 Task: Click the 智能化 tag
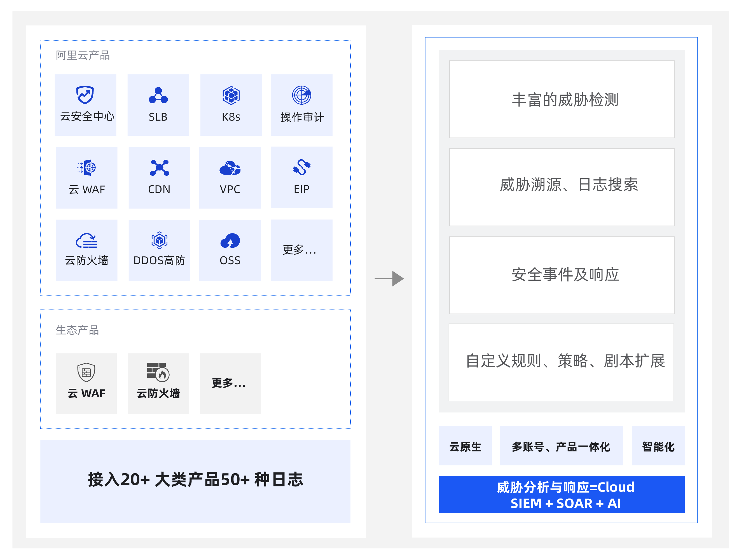coord(658,446)
